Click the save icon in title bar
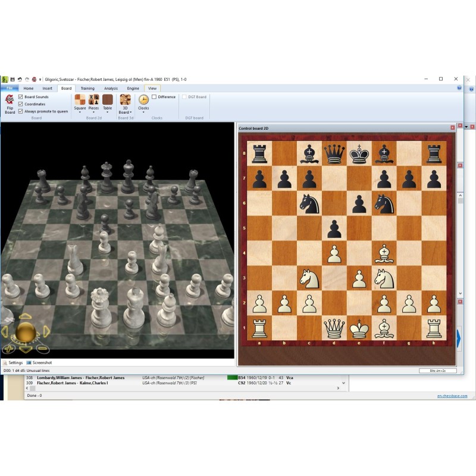The width and height of the screenshot is (476, 476). point(12,79)
